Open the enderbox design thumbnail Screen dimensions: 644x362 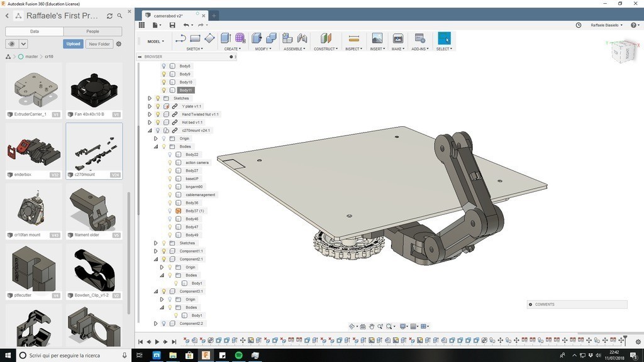tap(34, 151)
